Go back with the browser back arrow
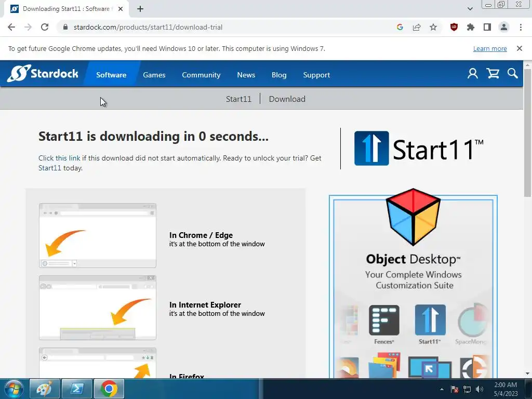Screen dimensions: 532x399 (x=11, y=27)
